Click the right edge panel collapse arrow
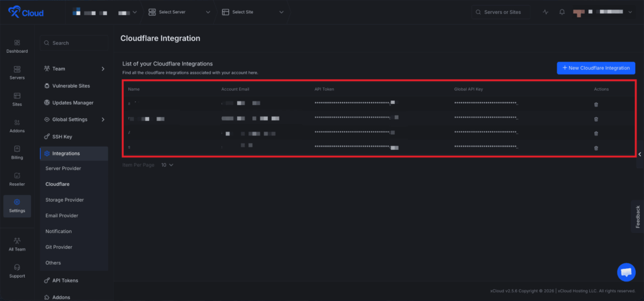The height and width of the screenshot is (301, 644). pyautogui.click(x=640, y=154)
